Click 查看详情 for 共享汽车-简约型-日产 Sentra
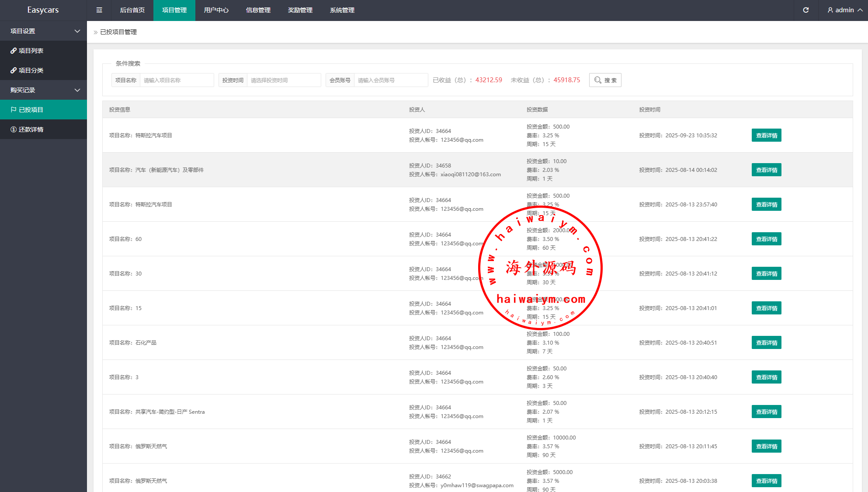Viewport: 868px width, 492px height. pyautogui.click(x=766, y=412)
